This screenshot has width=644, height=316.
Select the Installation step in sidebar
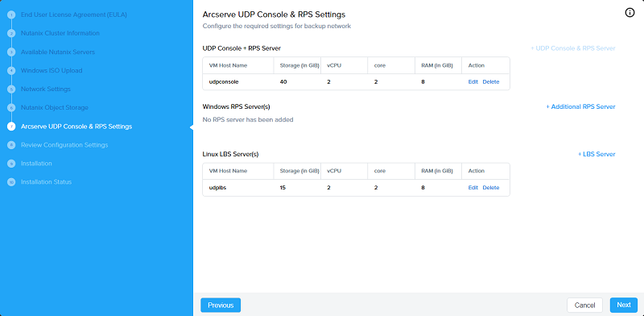coord(36,164)
